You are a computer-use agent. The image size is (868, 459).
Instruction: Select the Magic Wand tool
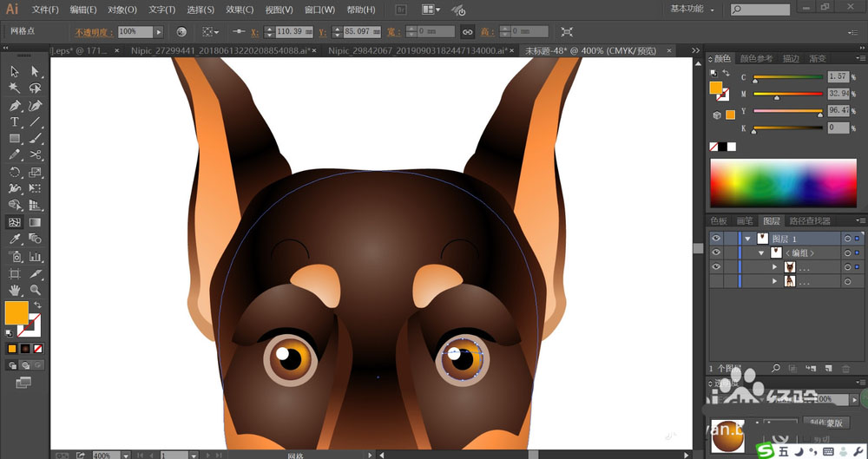tap(15, 88)
